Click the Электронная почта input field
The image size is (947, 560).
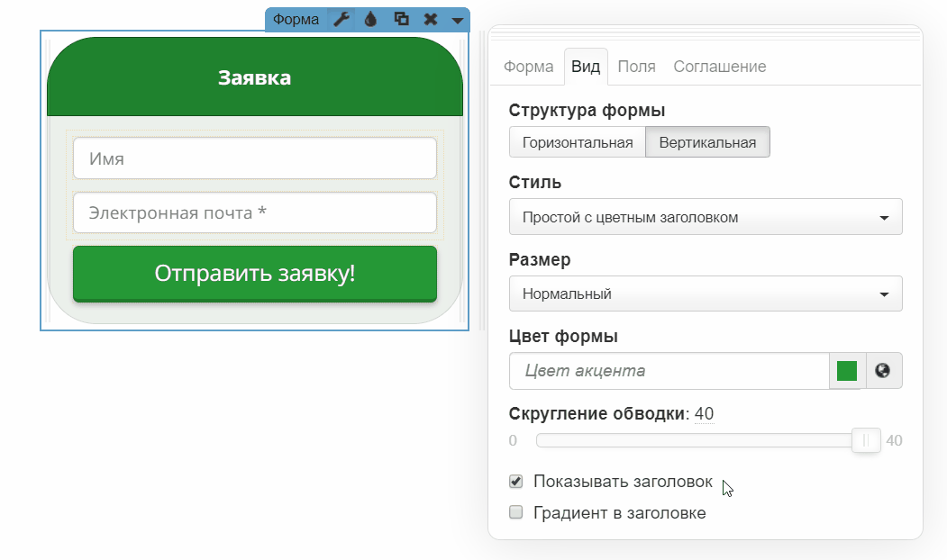255,213
